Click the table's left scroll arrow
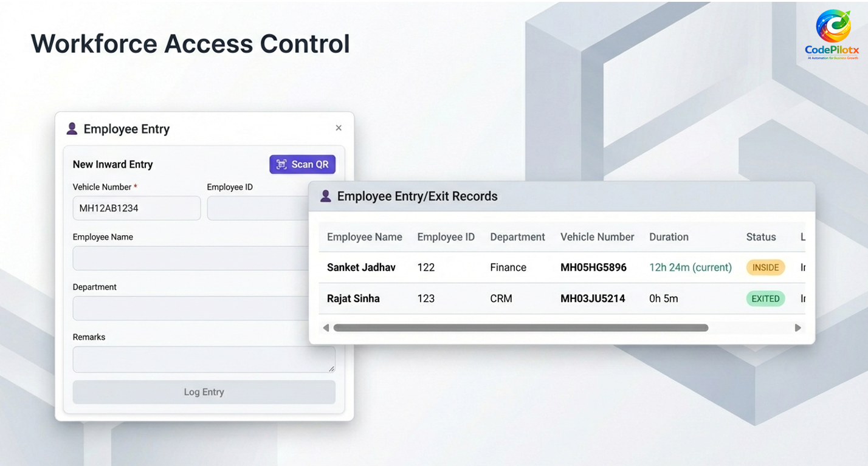 tap(326, 328)
